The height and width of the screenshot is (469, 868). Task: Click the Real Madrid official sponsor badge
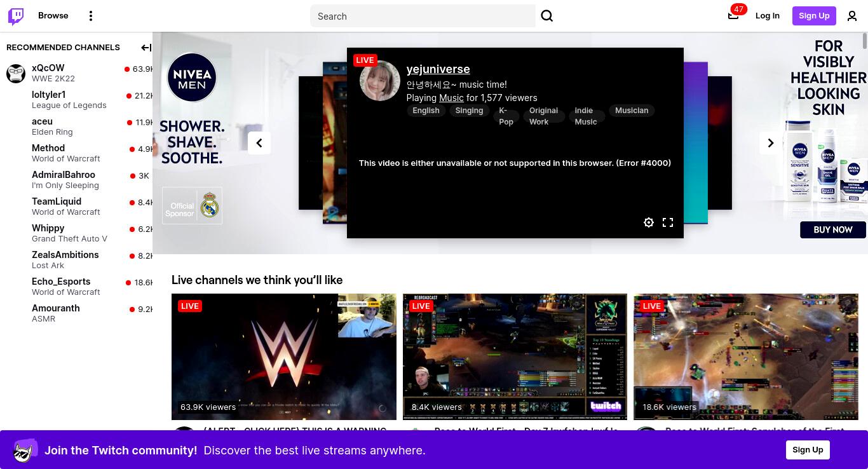192,205
